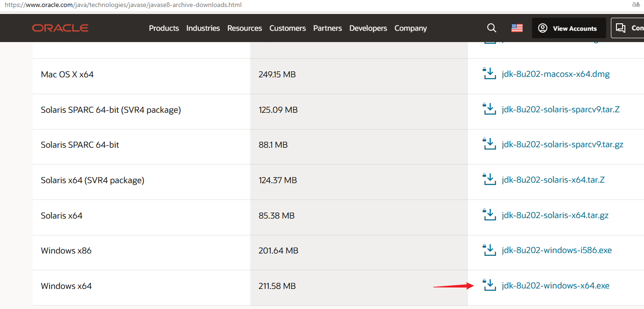Click the jdk-8u202-macosx-x64.dmg link
The width and height of the screenshot is (644, 309).
(x=555, y=74)
